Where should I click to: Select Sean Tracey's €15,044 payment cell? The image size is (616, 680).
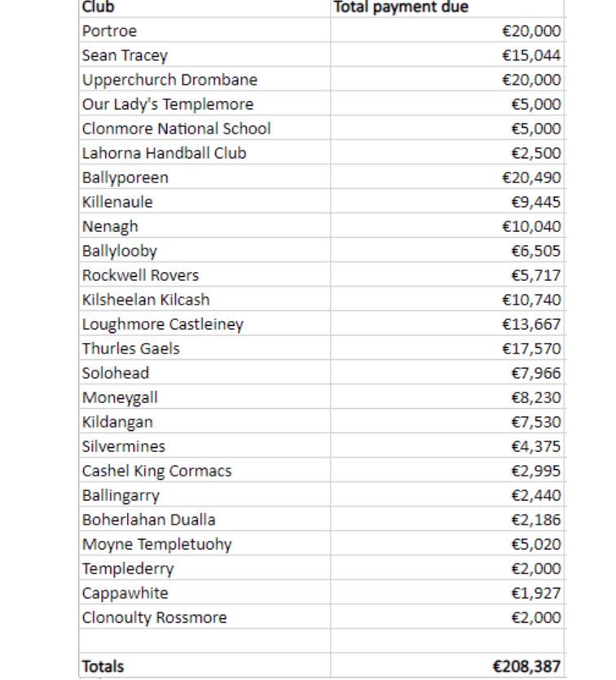tap(447, 55)
